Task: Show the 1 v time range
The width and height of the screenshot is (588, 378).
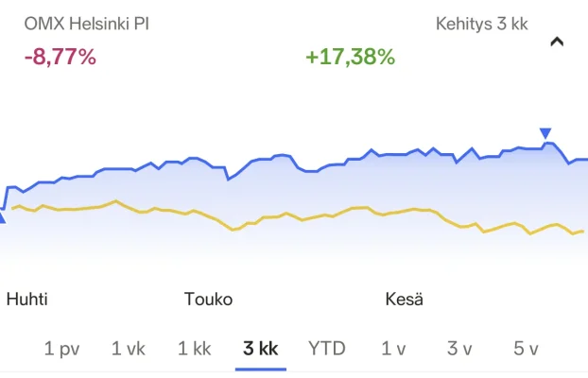Action: 393,349
